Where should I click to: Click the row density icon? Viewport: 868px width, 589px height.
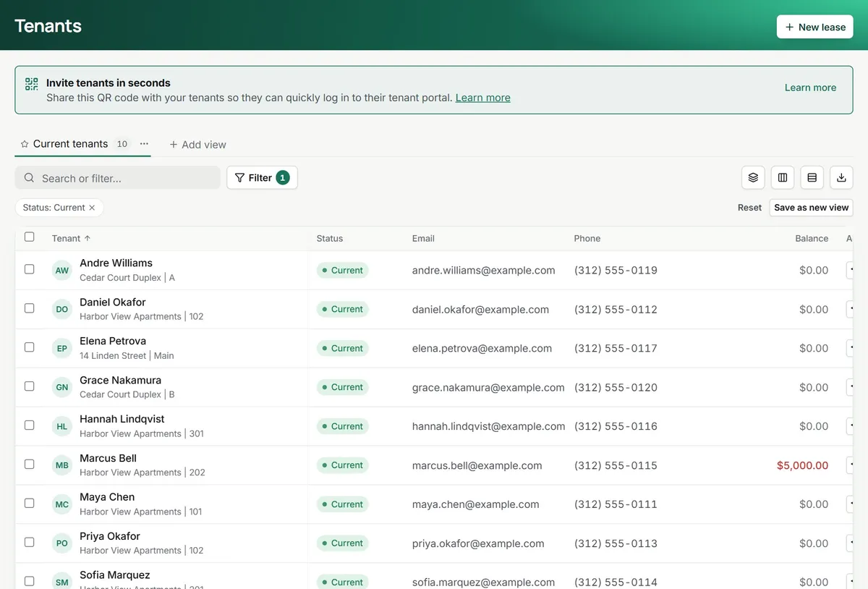[x=812, y=177]
